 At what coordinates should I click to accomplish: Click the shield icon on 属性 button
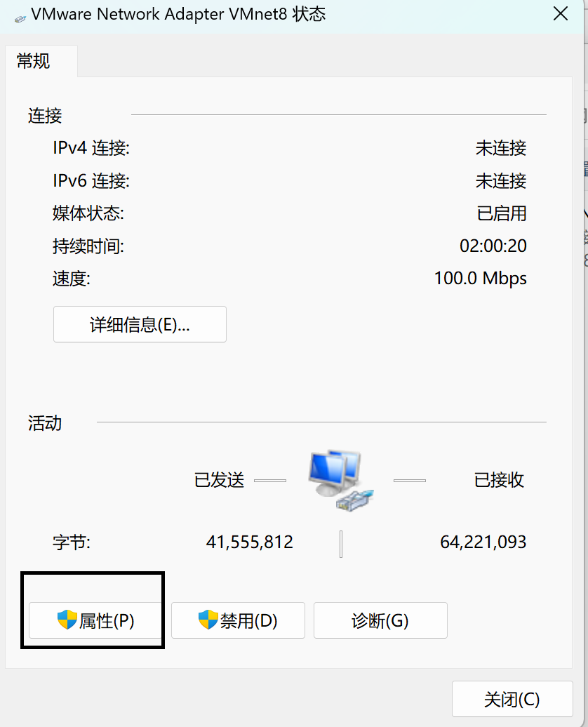tap(67, 620)
